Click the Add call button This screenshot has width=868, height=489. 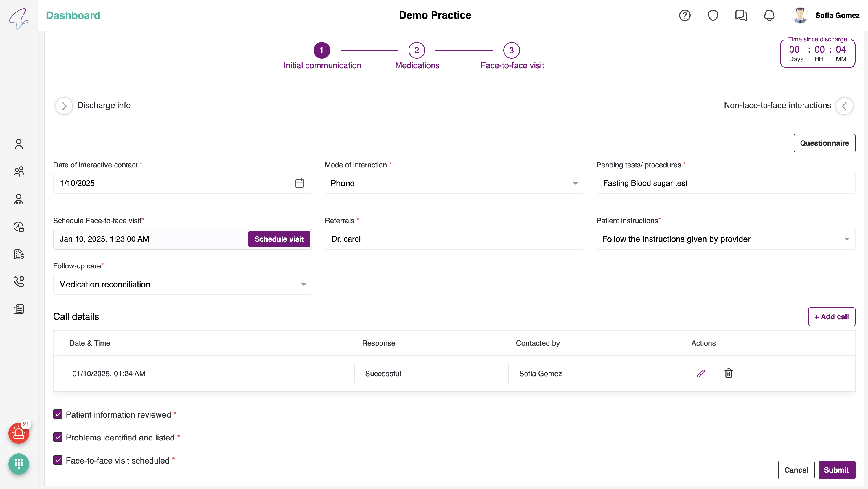click(x=831, y=317)
